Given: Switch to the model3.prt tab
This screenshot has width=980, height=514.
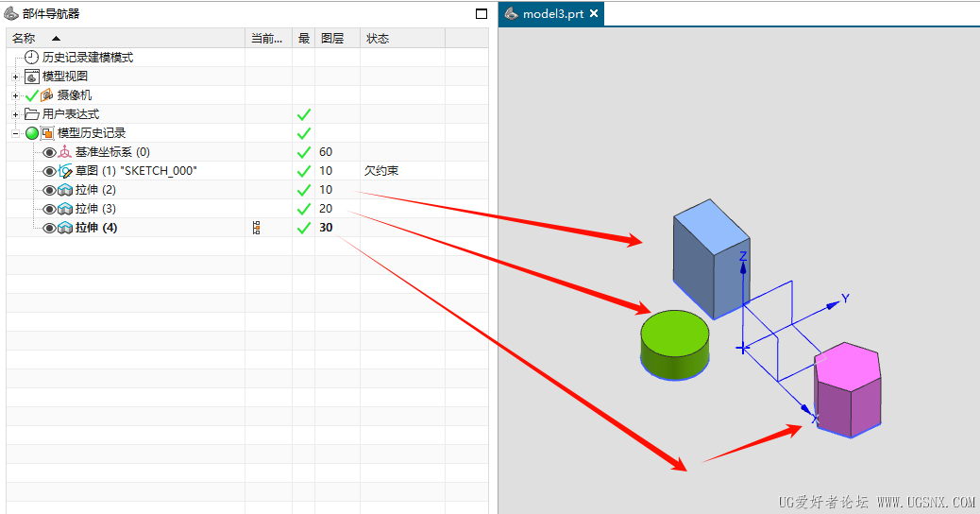Looking at the screenshot, I should pos(553,14).
